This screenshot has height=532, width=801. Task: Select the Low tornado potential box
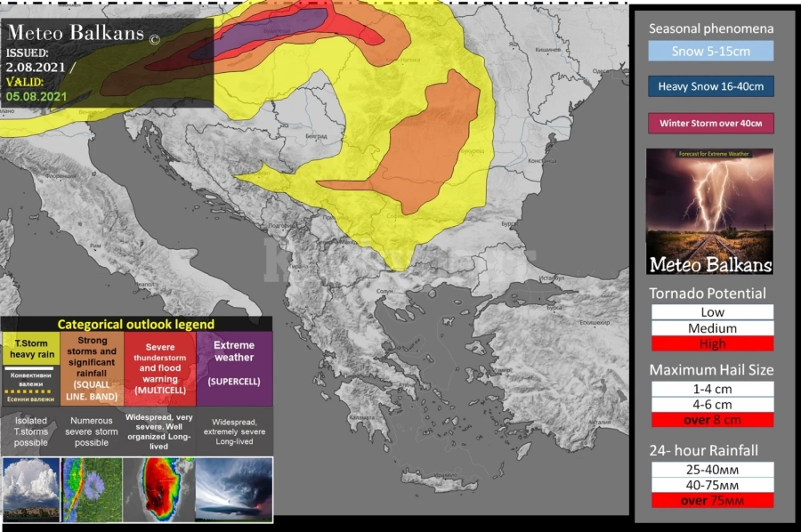712,312
